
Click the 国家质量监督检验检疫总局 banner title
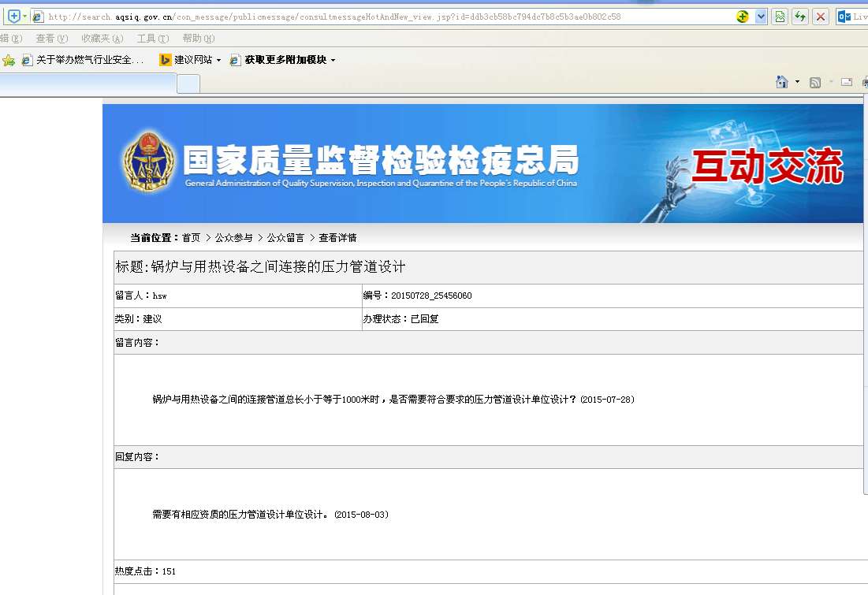click(381, 160)
